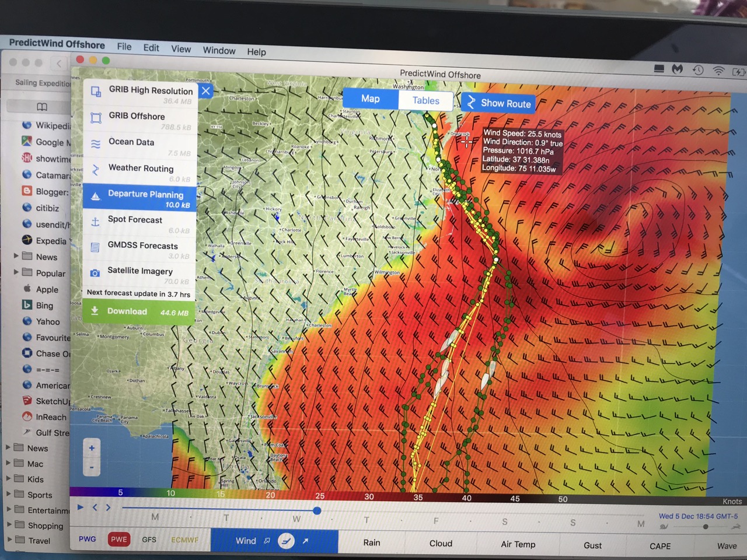Open Spot Forecast anchor icon
Image resolution: width=747 pixels, height=560 pixels.
pyautogui.click(x=95, y=222)
